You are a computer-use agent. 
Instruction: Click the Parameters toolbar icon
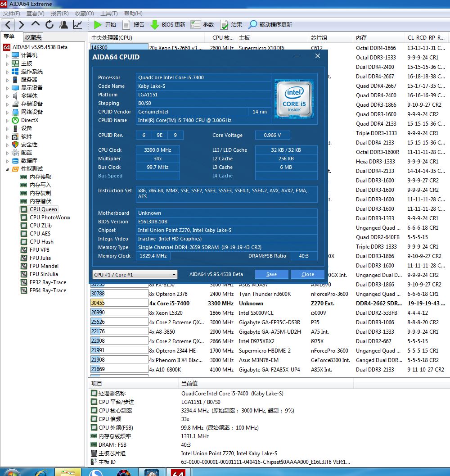coord(196,25)
